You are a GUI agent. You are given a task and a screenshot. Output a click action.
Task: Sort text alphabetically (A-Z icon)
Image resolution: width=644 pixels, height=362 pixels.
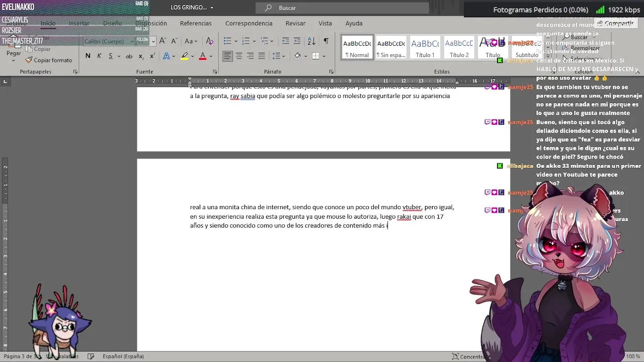tap(311, 41)
